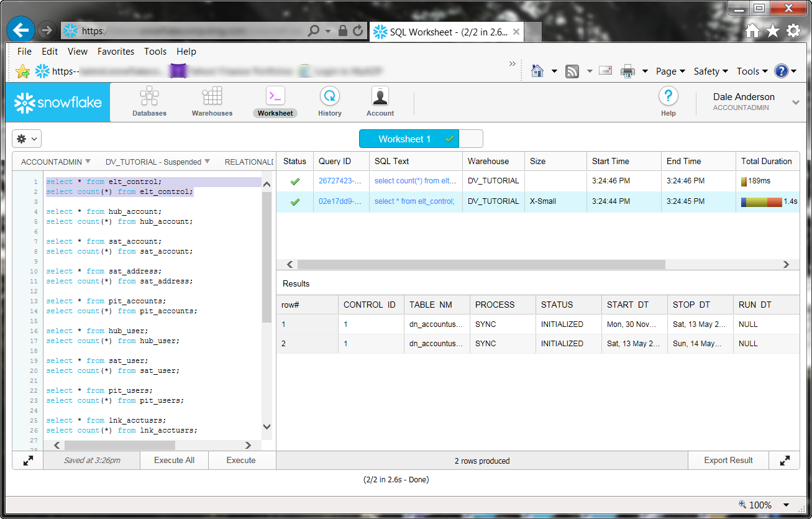Screen dimensions: 812x519
Task: Expand the DV_TUTORIAL warehouse dropdown
Action: tap(157, 162)
